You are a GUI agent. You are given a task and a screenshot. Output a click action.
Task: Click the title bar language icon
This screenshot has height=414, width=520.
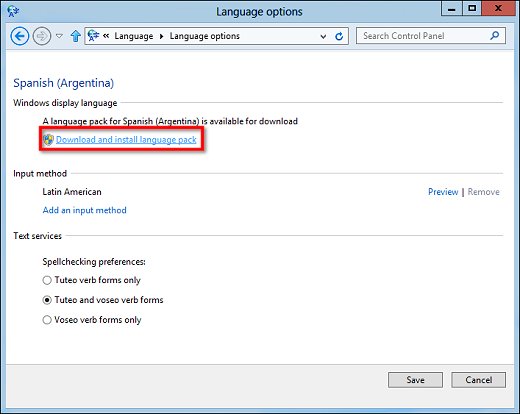coord(13,11)
